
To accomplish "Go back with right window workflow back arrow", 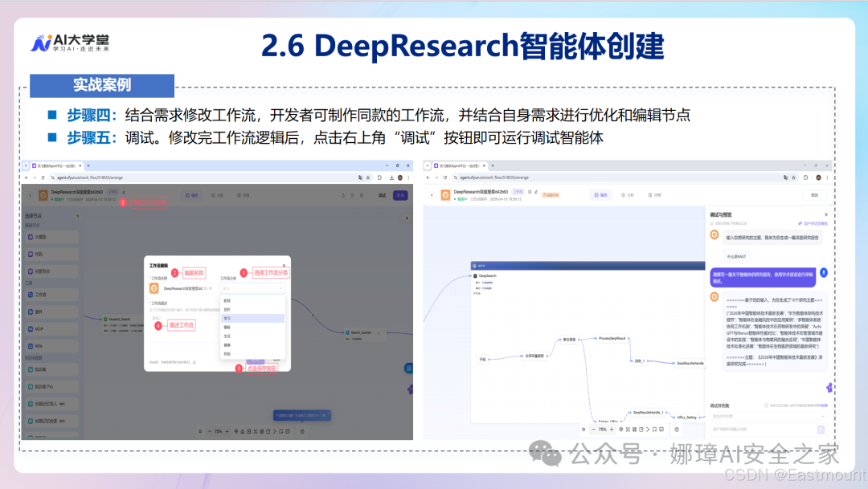I will pos(432,195).
